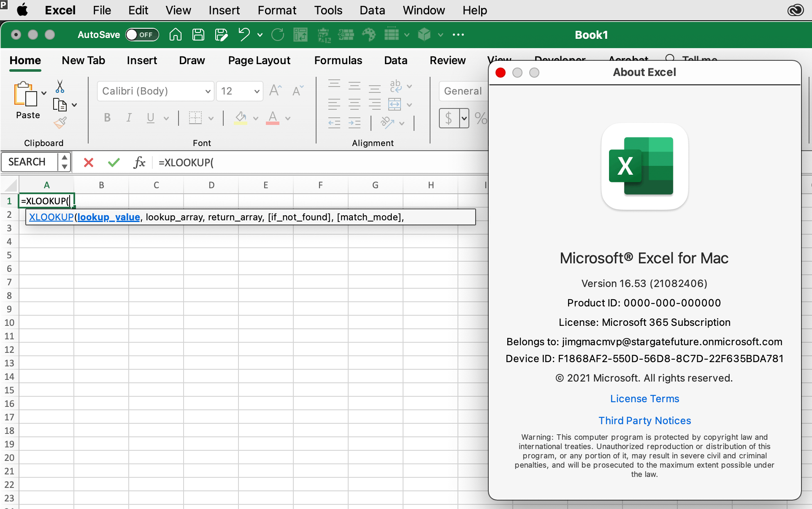This screenshot has height=509, width=812.
Task: Toggle Italic formatting
Action: (129, 118)
